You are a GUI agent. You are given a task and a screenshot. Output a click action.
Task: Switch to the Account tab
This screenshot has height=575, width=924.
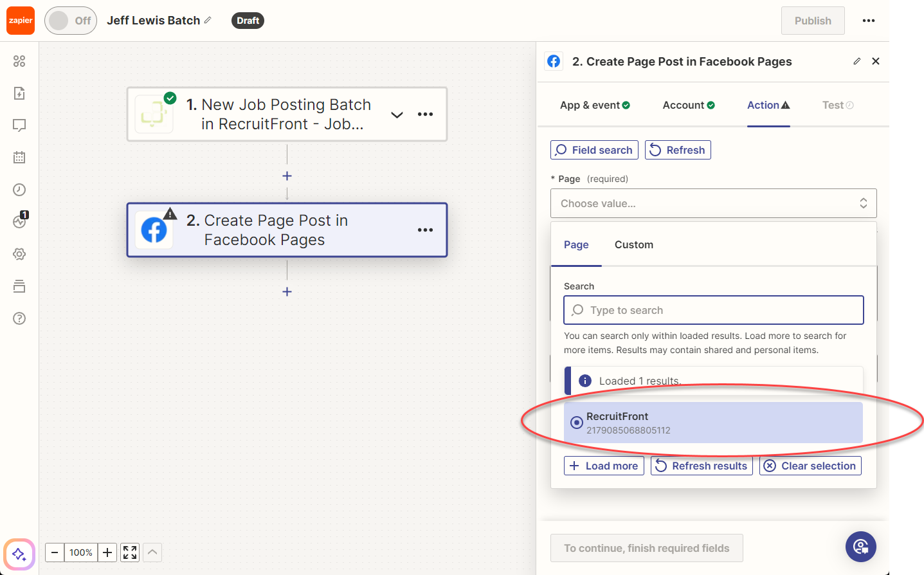coord(689,105)
